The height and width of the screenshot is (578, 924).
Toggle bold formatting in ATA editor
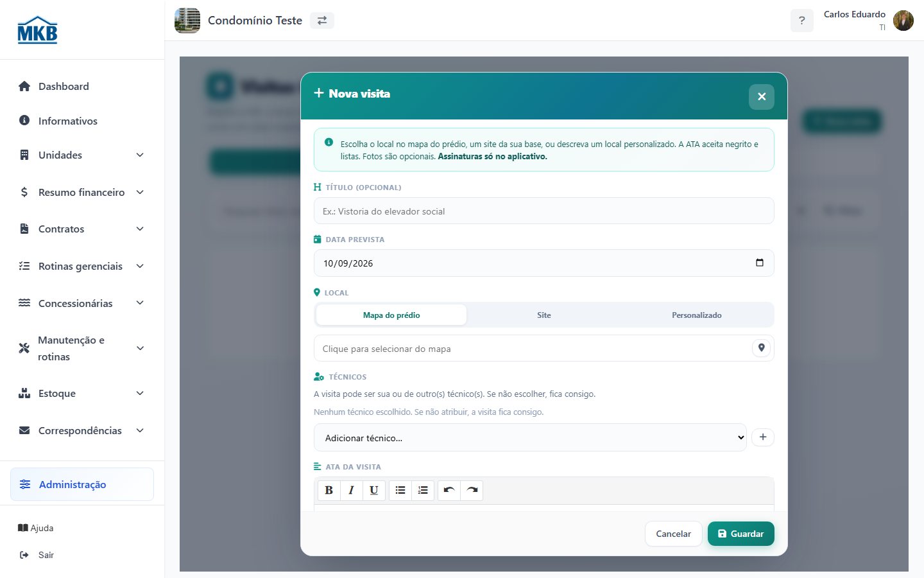[x=329, y=490]
